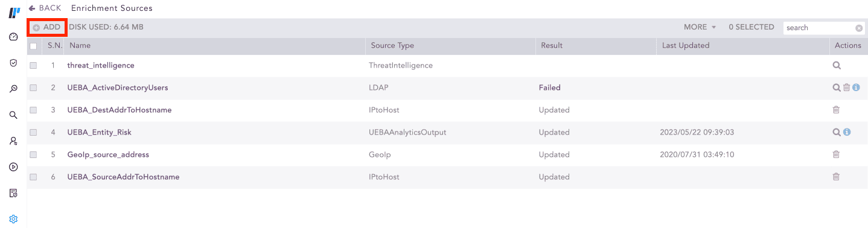Click the GeoIp source type cell
The height and width of the screenshot is (228, 868).
pos(380,154)
